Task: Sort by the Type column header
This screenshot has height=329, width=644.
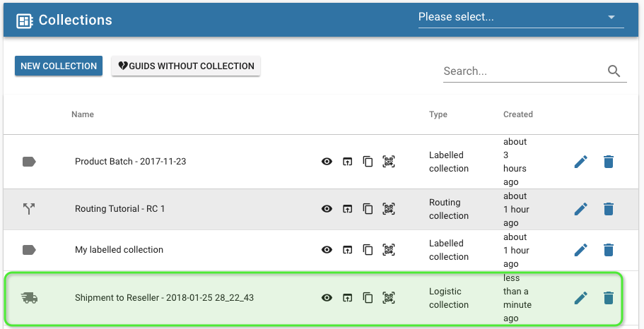Action: tap(438, 114)
